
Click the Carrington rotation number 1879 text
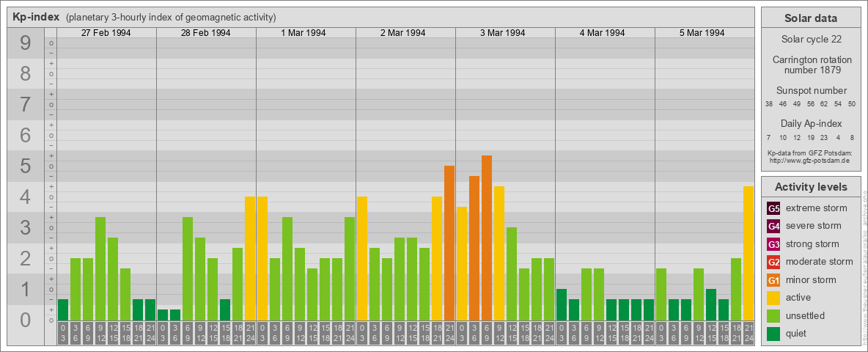pyautogui.click(x=811, y=65)
